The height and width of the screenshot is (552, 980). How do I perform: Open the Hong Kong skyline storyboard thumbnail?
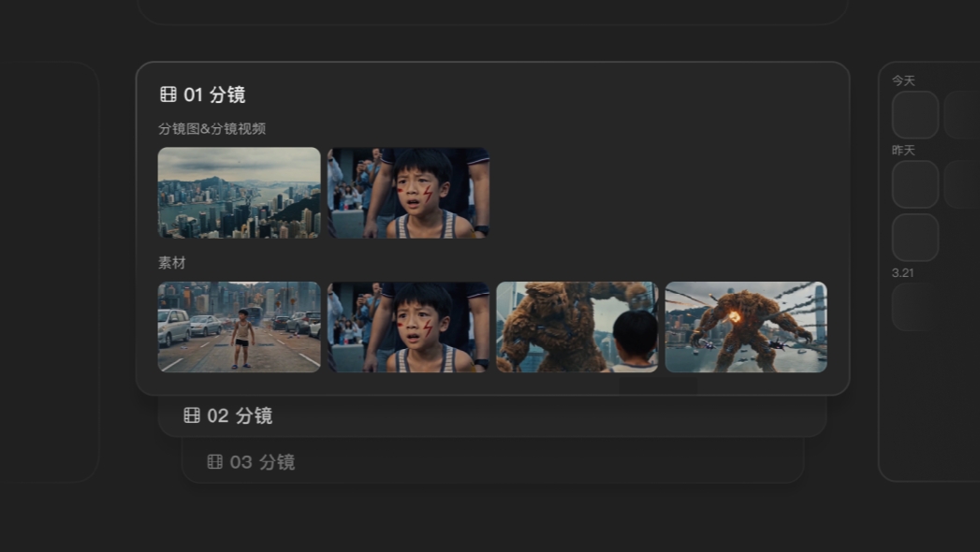point(240,193)
